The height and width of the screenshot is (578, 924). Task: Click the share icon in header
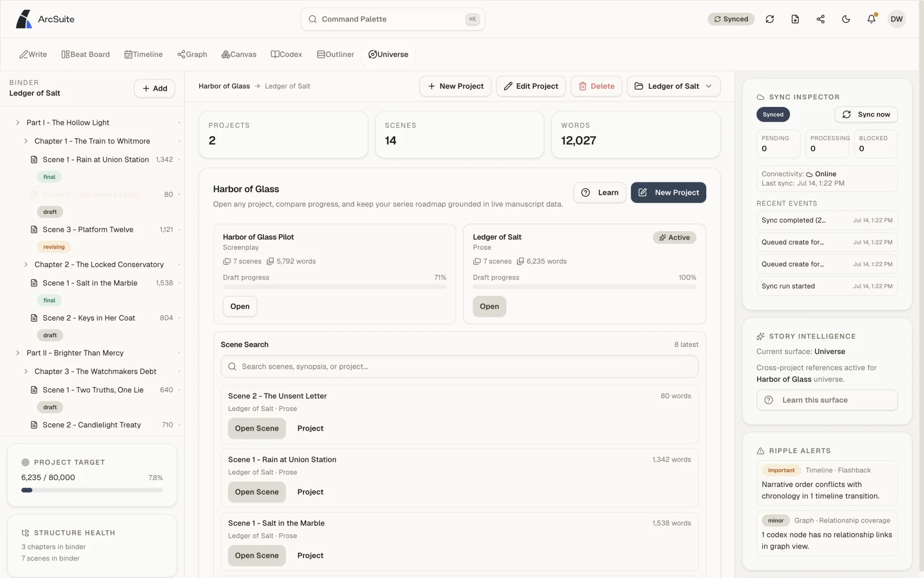point(820,19)
